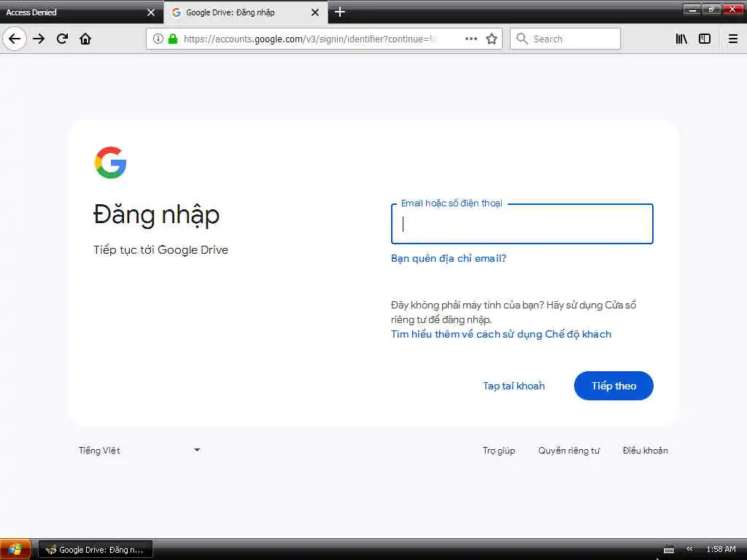Viewport: 747px width, 560px height.
Task: Click the magnifier icon in Search box
Action: point(522,39)
